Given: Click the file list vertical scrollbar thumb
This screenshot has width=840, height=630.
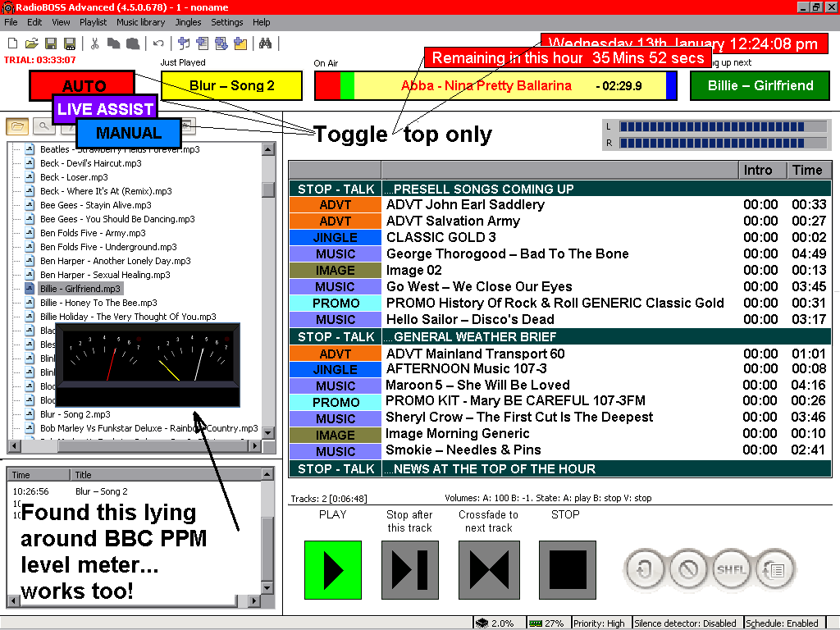Looking at the screenshot, I should [x=268, y=189].
